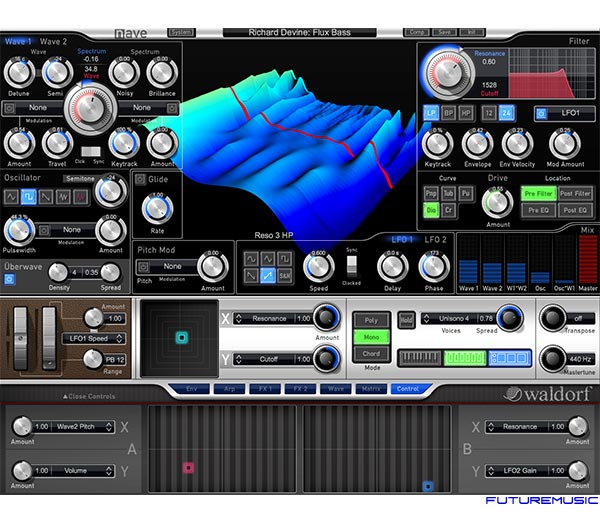Screen dimensions: 600x525
Task: Open the Env tab
Action: [x=191, y=389]
